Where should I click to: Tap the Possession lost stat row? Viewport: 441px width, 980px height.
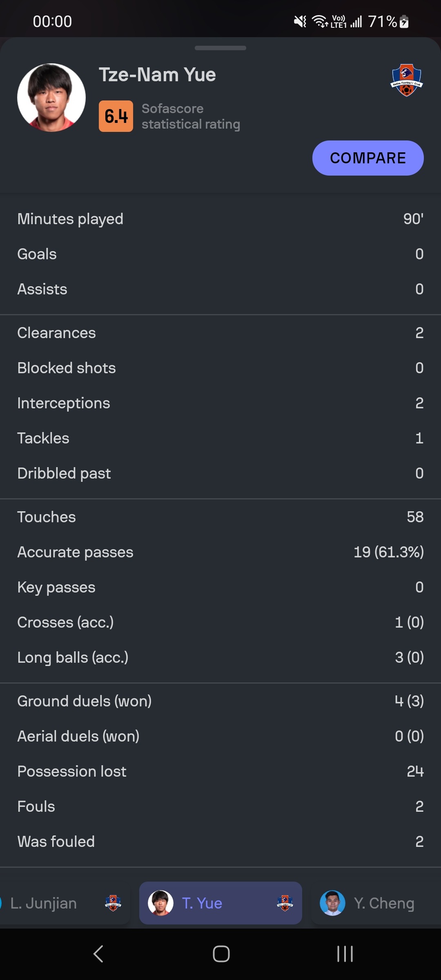tap(220, 771)
